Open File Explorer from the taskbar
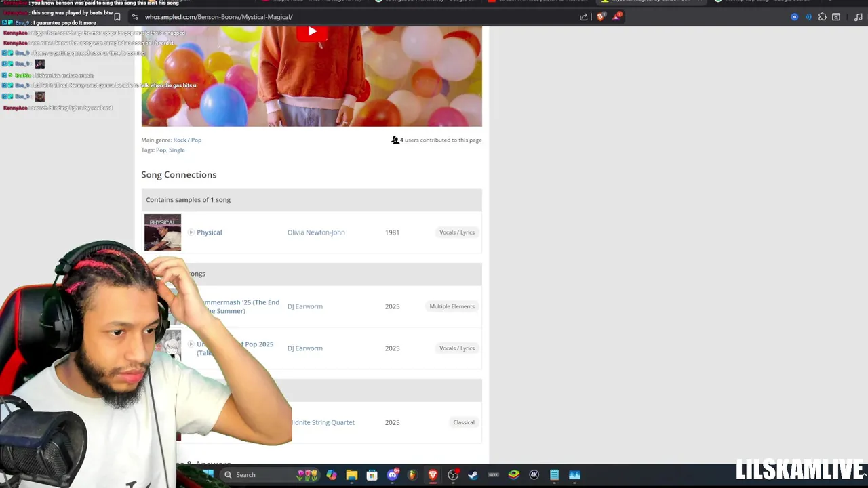 tap(352, 475)
